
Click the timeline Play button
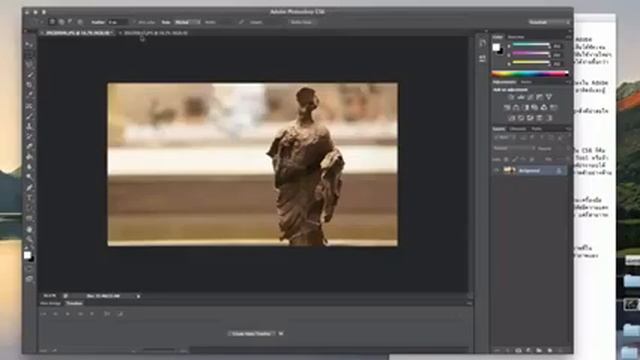68,314
